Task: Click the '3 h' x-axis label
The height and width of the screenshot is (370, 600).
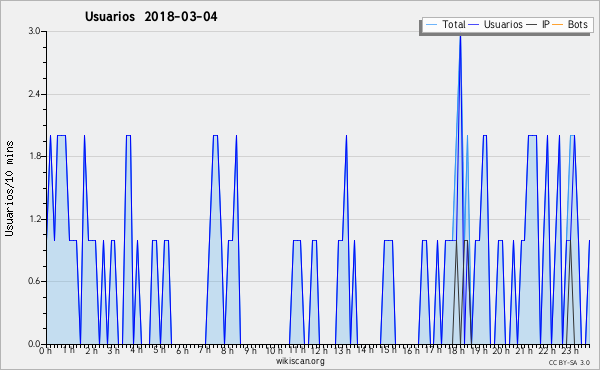Action: tap(114, 351)
